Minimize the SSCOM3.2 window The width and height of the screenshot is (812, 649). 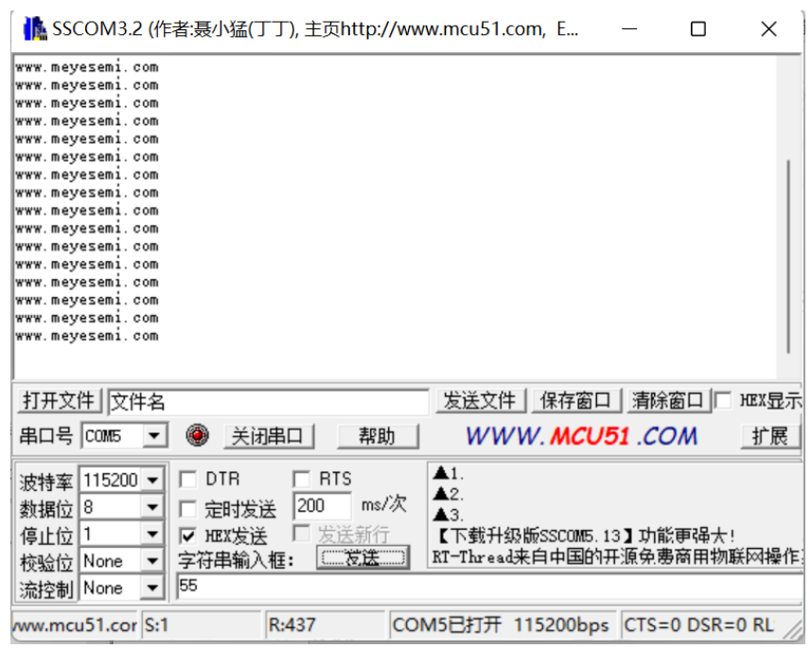pos(629,29)
